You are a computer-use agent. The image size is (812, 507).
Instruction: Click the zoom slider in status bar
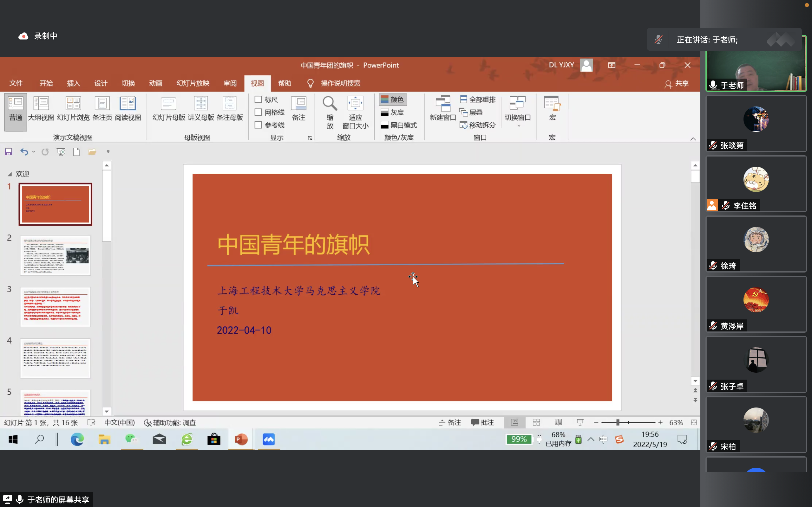(x=617, y=422)
